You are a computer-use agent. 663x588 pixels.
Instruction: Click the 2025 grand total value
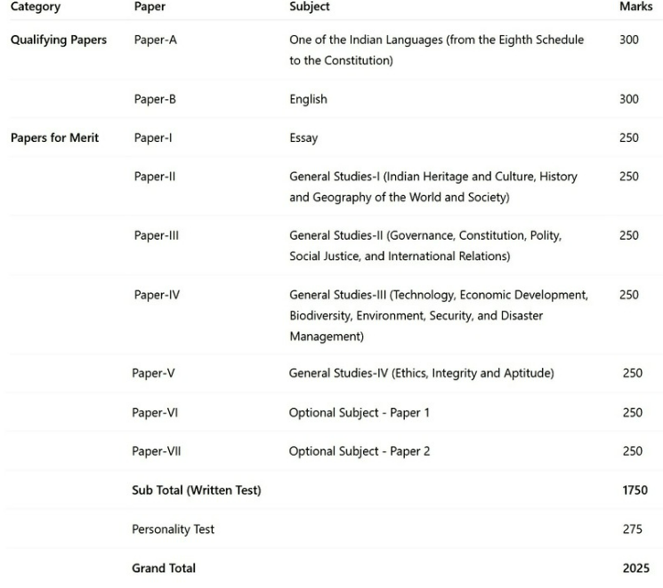(636, 568)
